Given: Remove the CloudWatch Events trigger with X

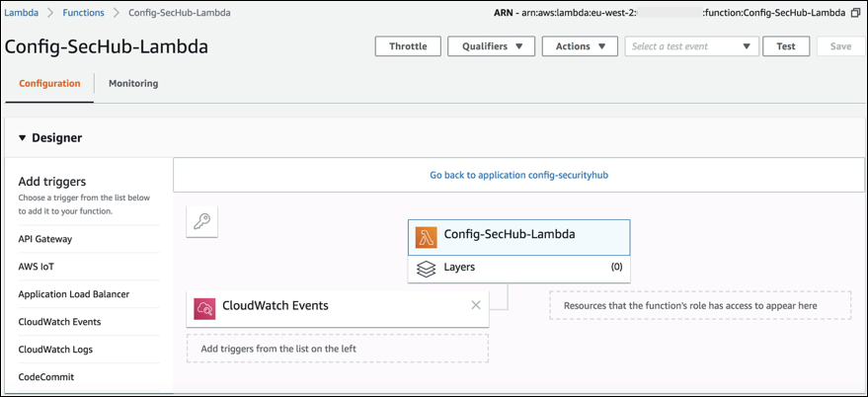Looking at the screenshot, I should 476,305.
